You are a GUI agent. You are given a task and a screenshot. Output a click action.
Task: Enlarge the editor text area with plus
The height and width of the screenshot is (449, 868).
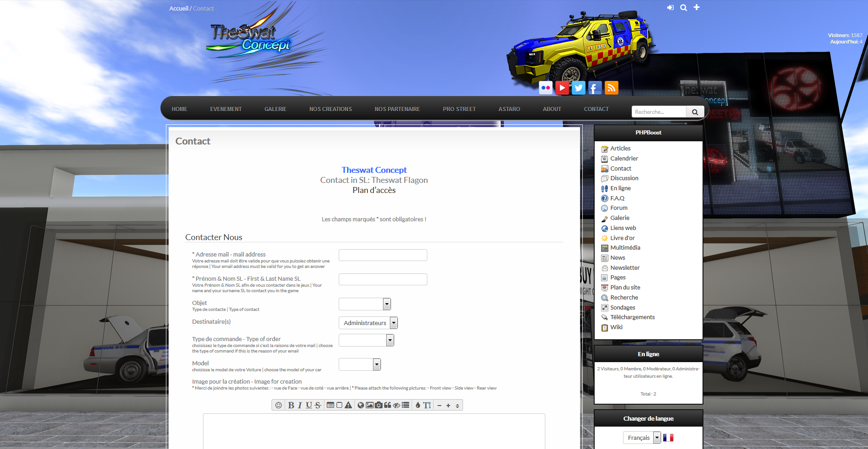[448, 406]
